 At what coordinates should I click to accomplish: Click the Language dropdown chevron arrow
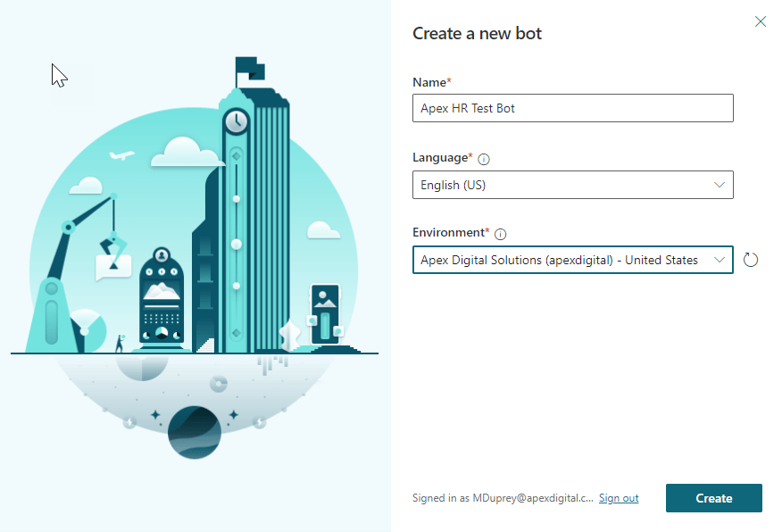pos(720,185)
